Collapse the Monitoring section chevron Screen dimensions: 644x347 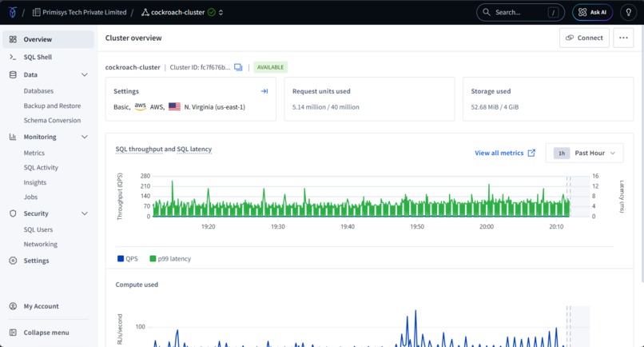84,137
